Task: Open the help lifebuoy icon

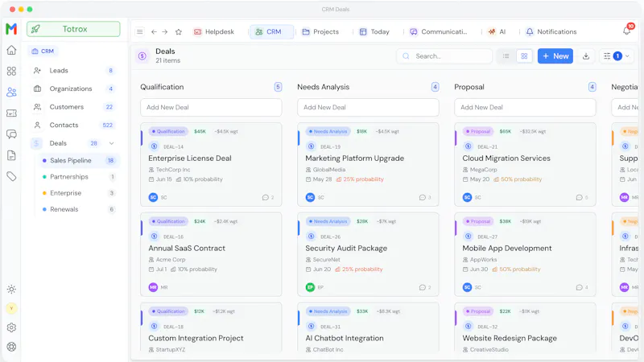Action: pos(11,347)
